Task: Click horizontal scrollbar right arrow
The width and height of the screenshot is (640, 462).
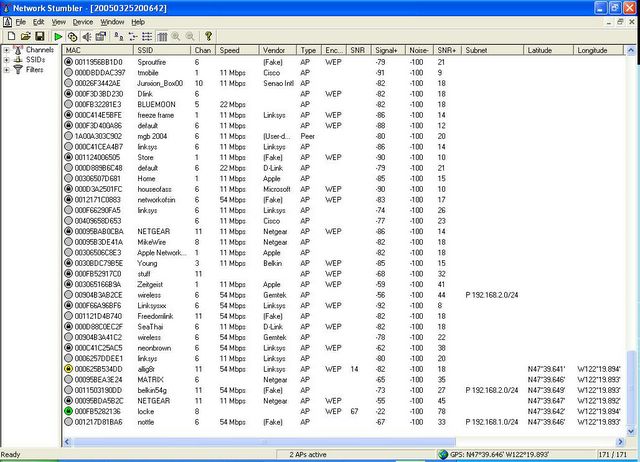Action: [620, 442]
